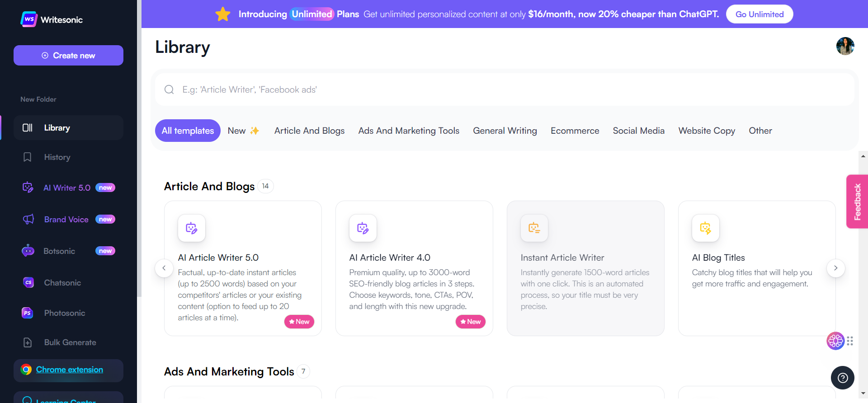Click the 7 count badge

click(x=303, y=371)
